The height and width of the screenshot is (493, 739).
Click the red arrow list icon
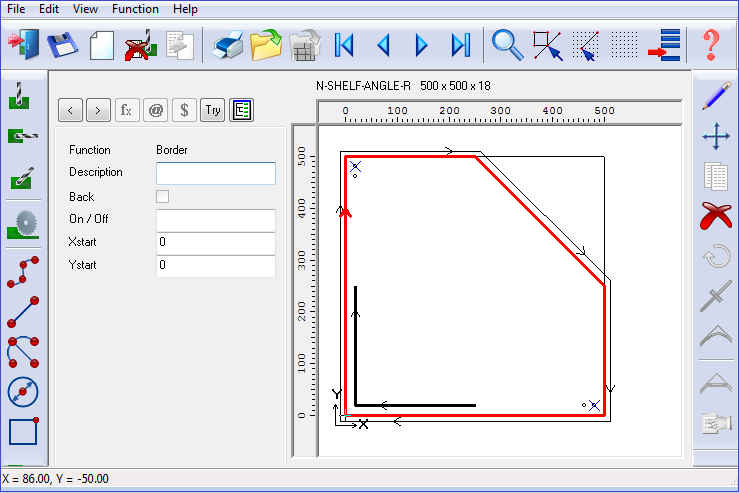coord(664,45)
